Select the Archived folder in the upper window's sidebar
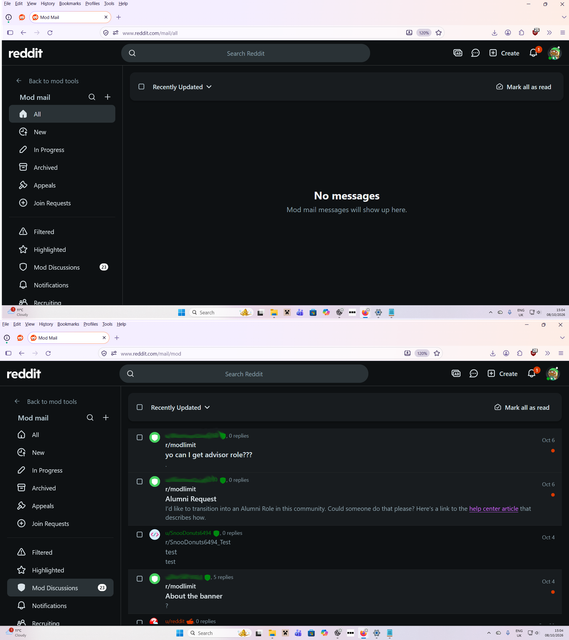This screenshot has height=640, width=569. point(62,167)
